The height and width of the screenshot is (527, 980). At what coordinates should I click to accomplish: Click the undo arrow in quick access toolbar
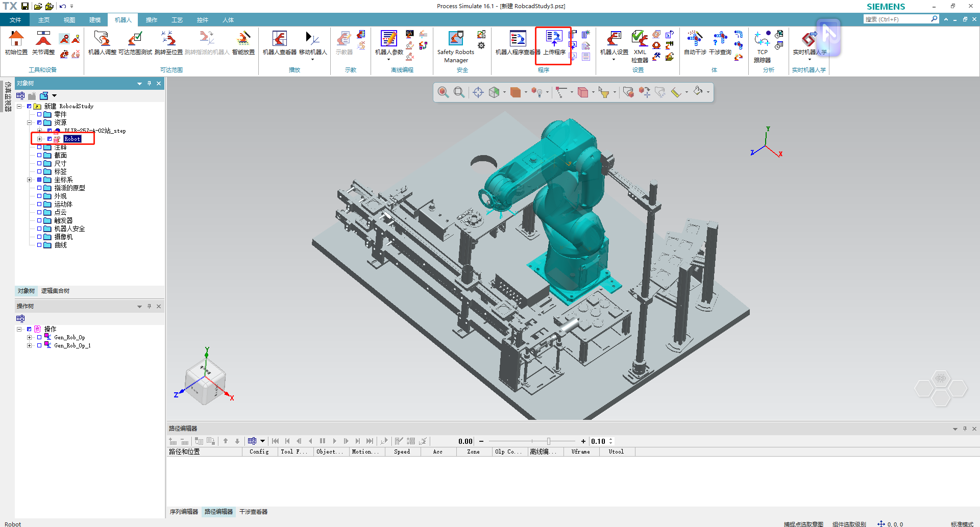point(62,6)
